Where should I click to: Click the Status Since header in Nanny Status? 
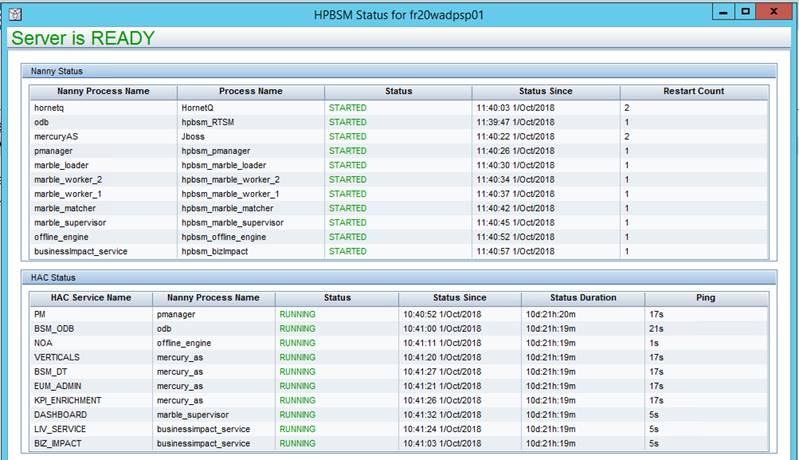(546, 91)
